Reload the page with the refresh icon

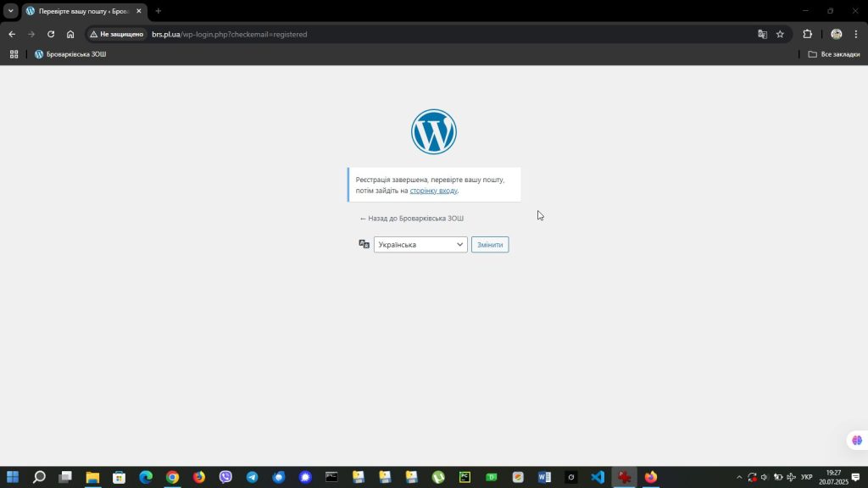tap(51, 34)
